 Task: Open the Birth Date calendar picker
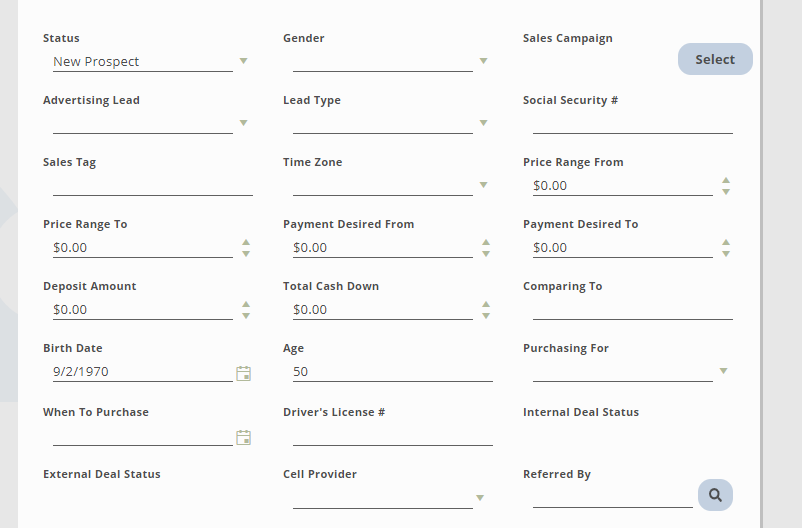(x=243, y=373)
